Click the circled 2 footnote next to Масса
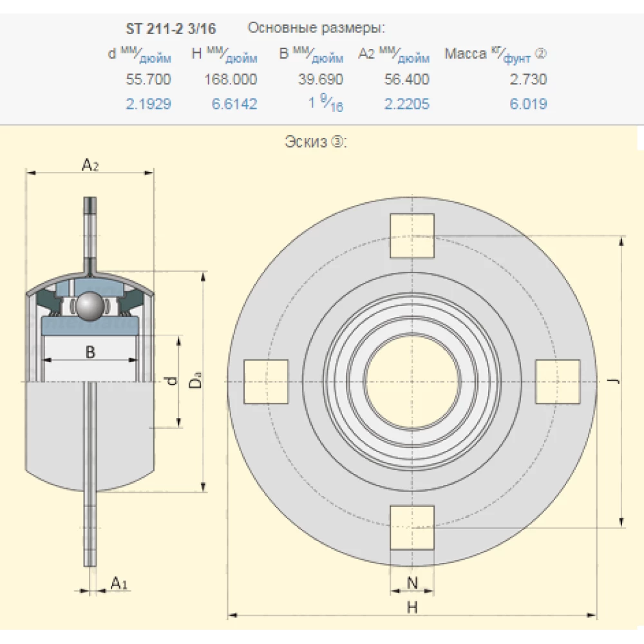Screen dimensions: 644x644 click(x=541, y=54)
